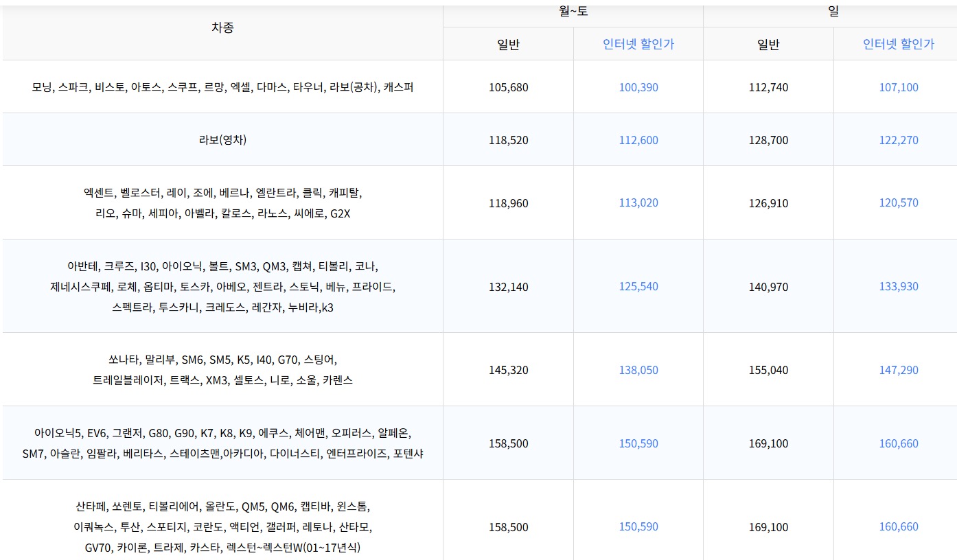
Task: Click the 일반 header under 월~토
Action: pos(508,45)
